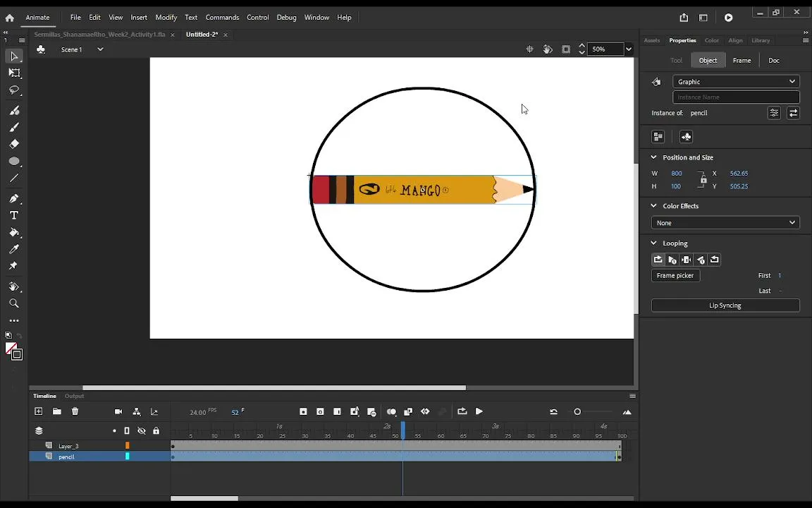
Task: Open the Color Effects None dropdown
Action: (x=725, y=223)
